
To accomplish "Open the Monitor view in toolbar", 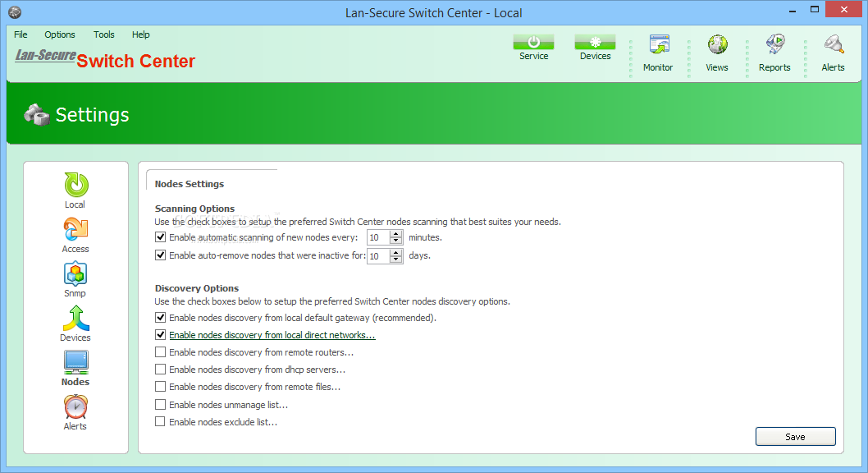I will point(659,45).
